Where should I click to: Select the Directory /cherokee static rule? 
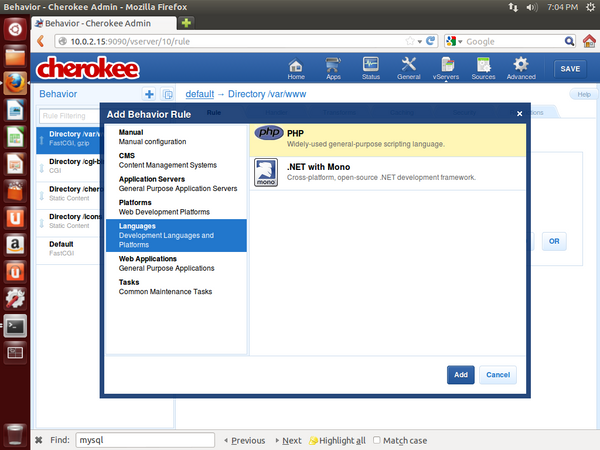68,194
